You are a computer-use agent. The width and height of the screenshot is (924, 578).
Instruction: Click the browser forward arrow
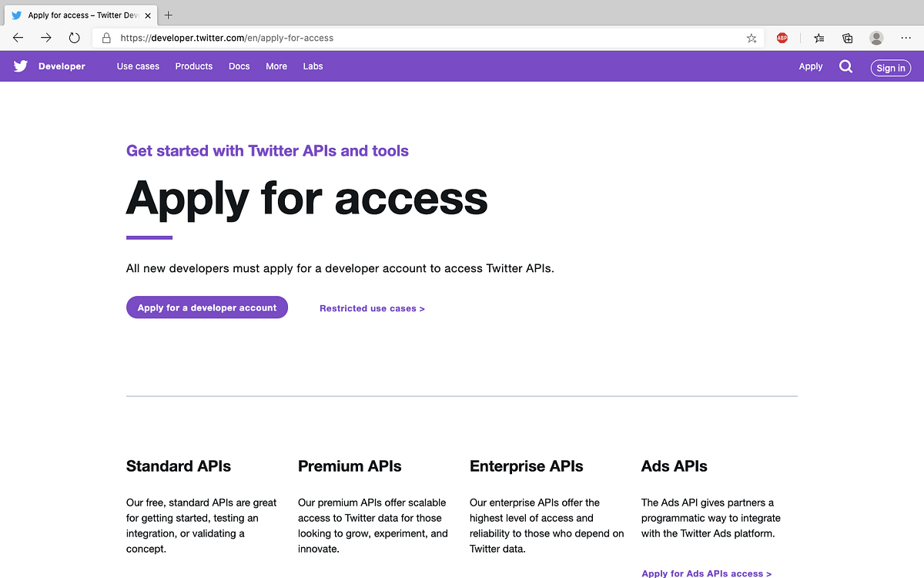[x=45, y=37]
